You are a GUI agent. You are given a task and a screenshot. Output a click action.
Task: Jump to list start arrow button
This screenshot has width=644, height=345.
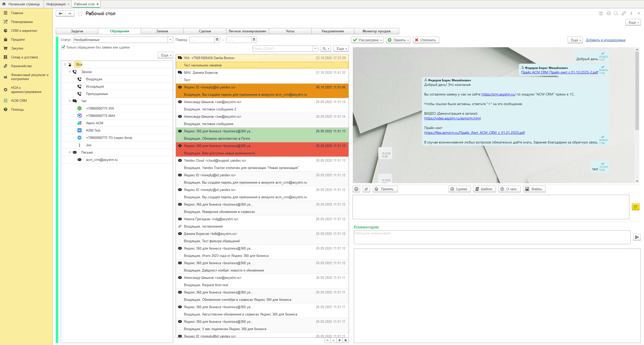coord(327,340)
